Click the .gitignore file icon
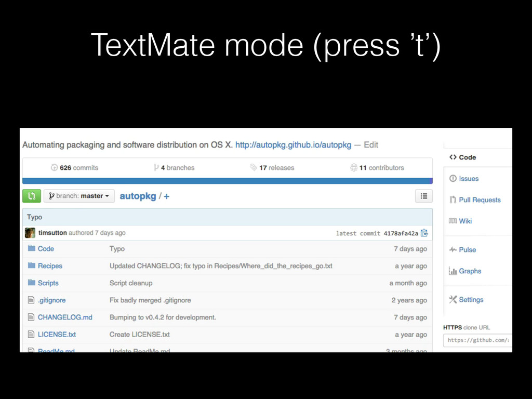Screen dimensions: 532x399 click(x=31, y=300)
